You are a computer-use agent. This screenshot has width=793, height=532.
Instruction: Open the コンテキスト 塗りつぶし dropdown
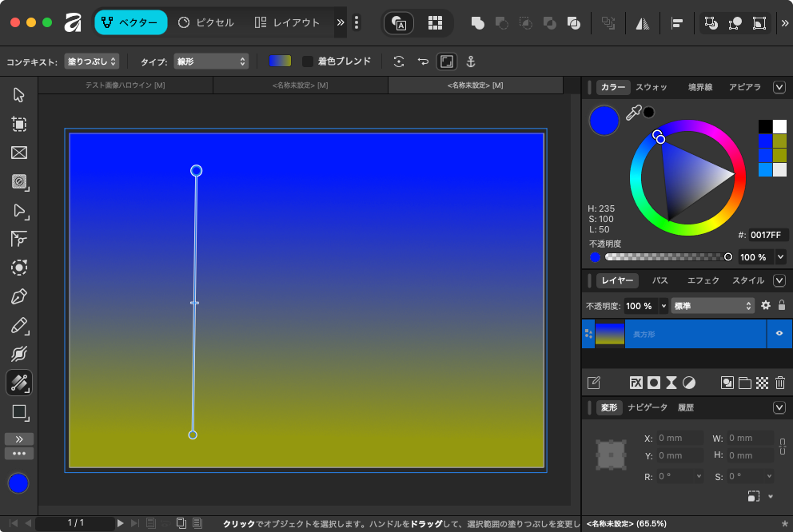[92, 62]
